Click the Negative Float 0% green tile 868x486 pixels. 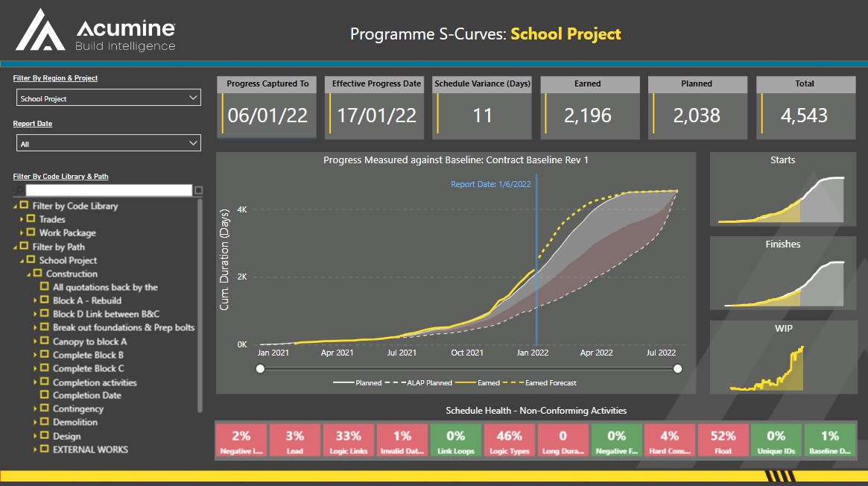coord(616,440)
